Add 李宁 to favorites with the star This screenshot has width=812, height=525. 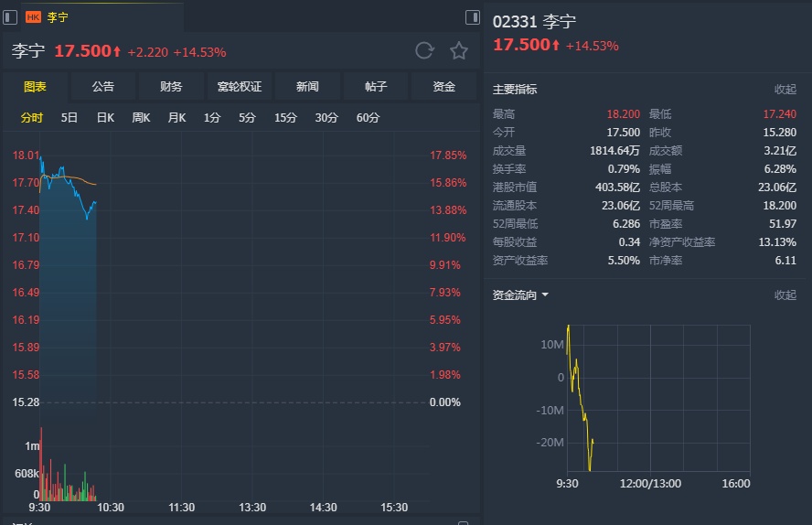459,51
